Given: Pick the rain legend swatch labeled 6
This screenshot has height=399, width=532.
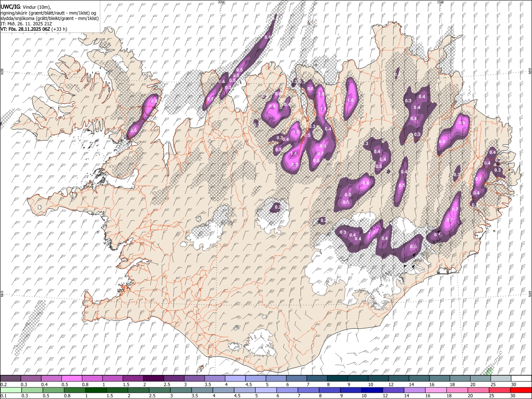Looking at the screenshot, I should pos(287,390).
